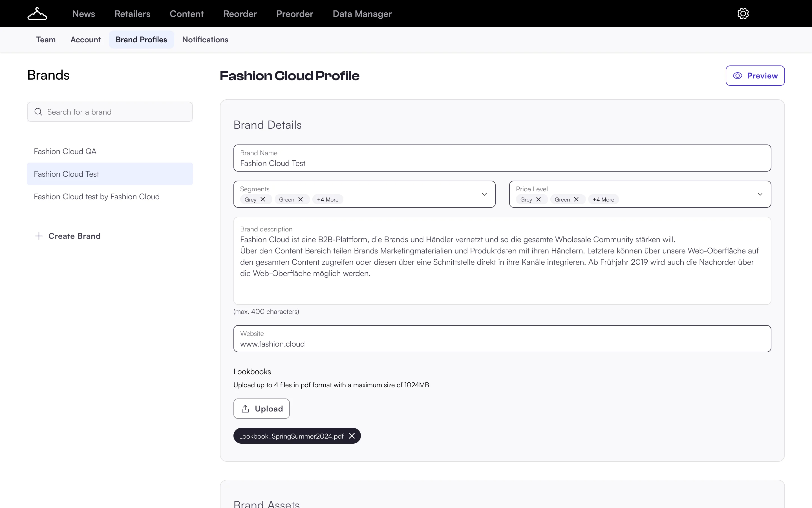Screen dimensions: 812x508
Task: Select Fashion Cloud test by Fashion Cloud
Action: [110, 196]
